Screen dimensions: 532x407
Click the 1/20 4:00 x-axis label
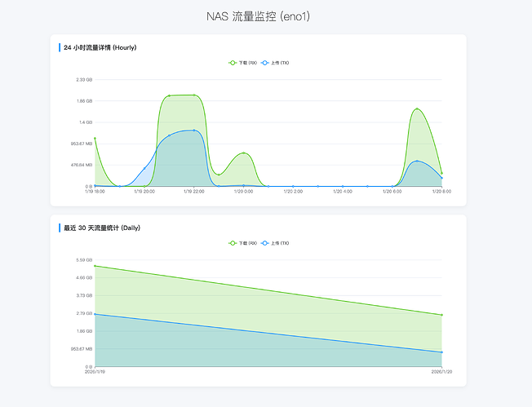[x=343, y=192]
